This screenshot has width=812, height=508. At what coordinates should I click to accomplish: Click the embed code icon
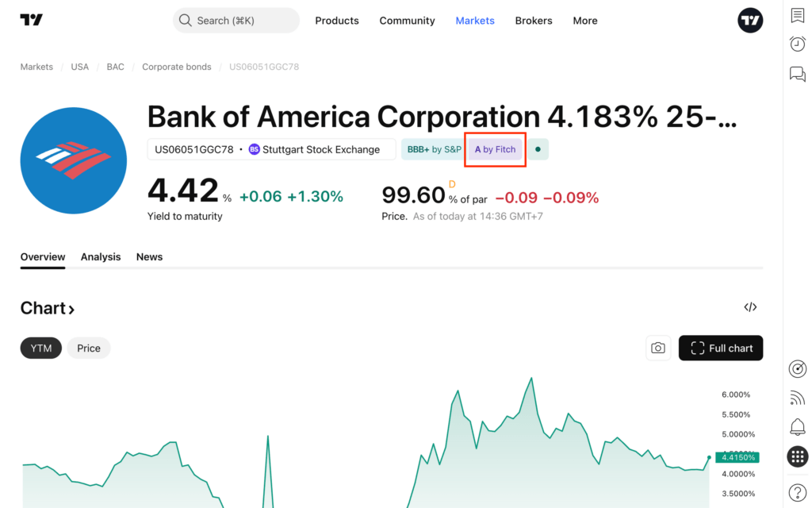pyautogui.click(x=750, y=307)
